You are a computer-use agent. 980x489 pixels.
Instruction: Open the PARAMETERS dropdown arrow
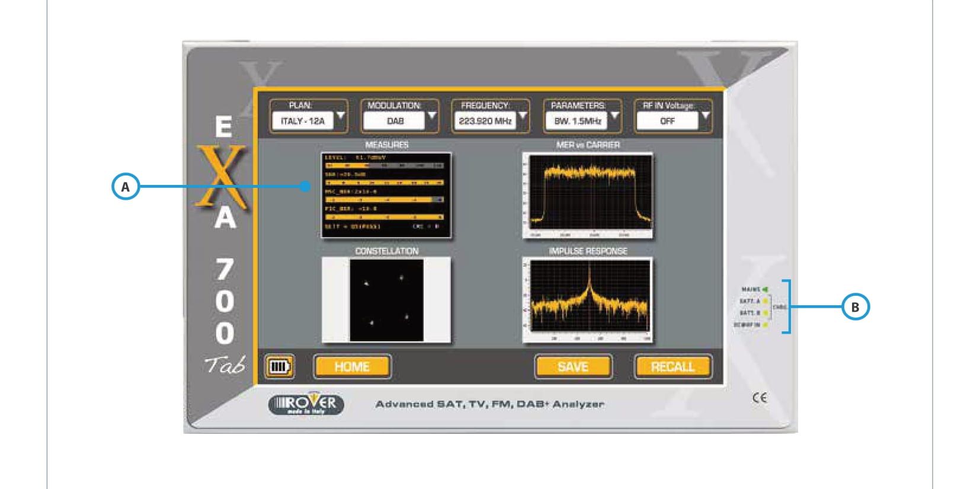click(x=614, y=116)
